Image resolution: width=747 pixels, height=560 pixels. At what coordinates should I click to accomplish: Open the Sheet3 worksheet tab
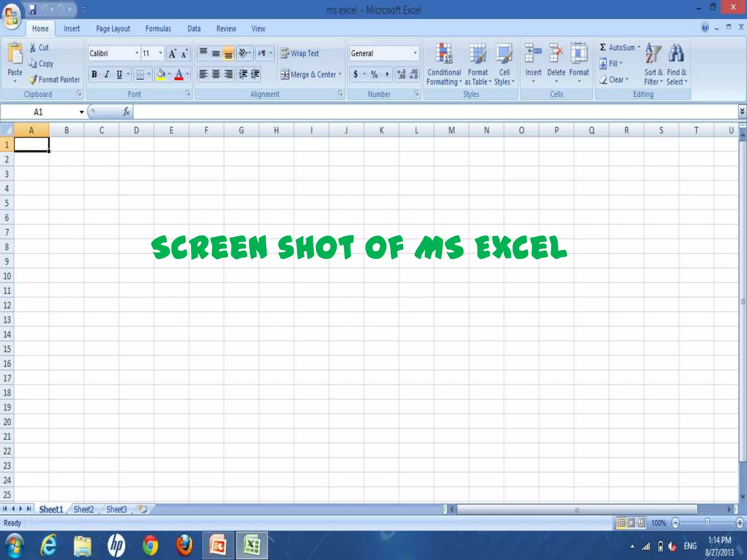(x=116, y=509)
